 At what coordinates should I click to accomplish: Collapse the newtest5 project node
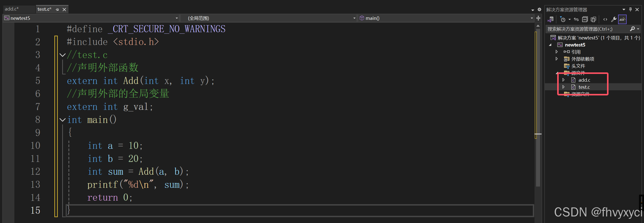pos(550,45)
